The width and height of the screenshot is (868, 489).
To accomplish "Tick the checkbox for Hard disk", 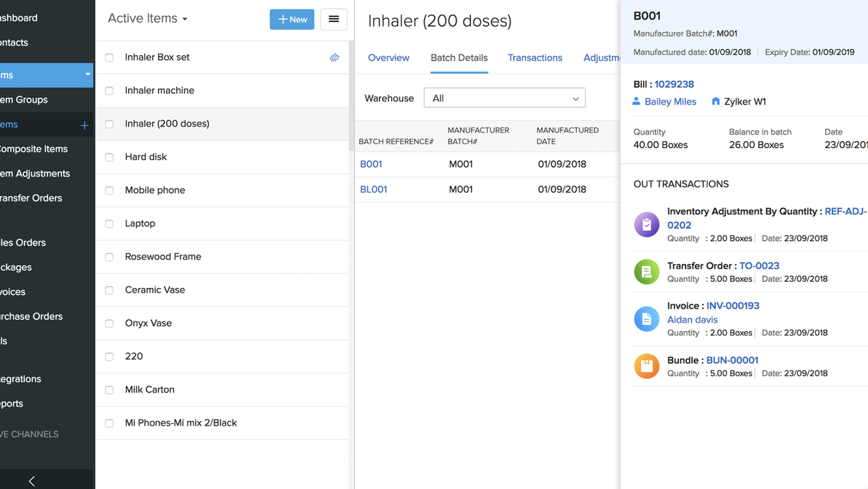I will point(109,158).
